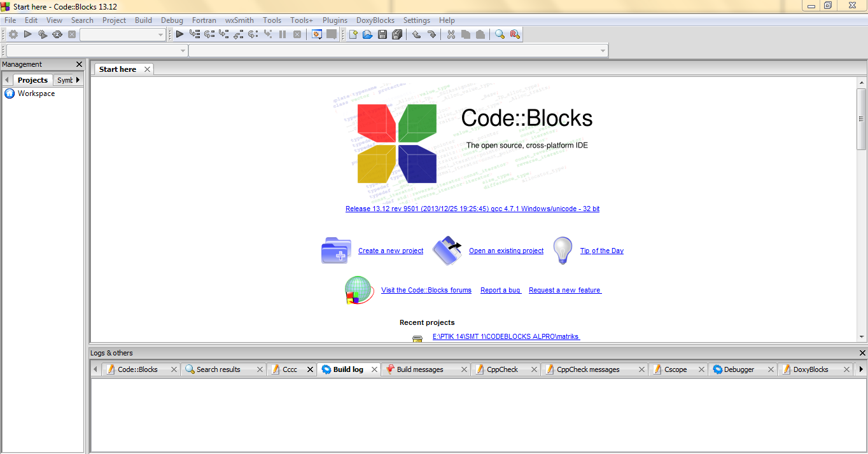The width and height of the screenshot is (868, 454).
Task: Click the Step out debug icon
Action: click(238, 34)
